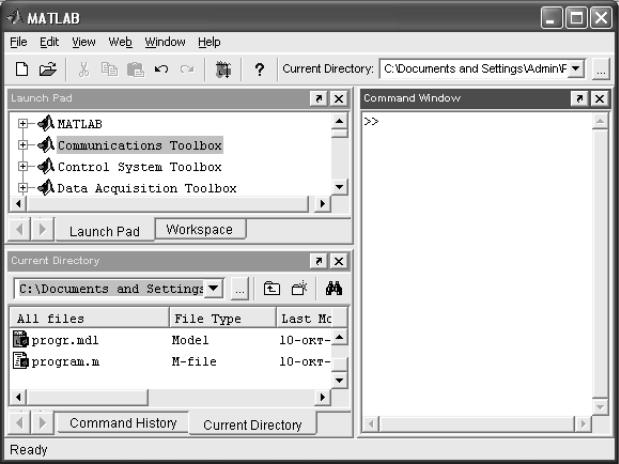Open the Edit menu
Viewport: 619px width, 464px height.
(49, 42)
